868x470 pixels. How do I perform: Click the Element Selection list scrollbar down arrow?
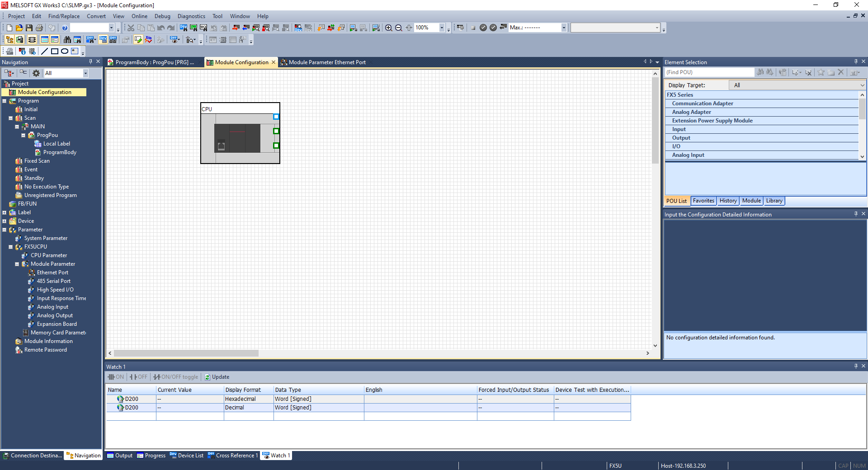click(x=862, y=156)
